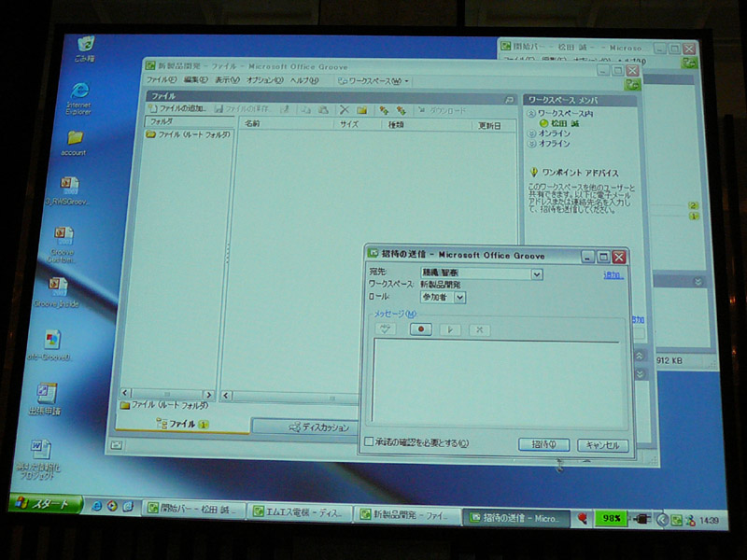Click the 新製品開発 taskbar button
The image size is (747, 560).
(406, 515)
